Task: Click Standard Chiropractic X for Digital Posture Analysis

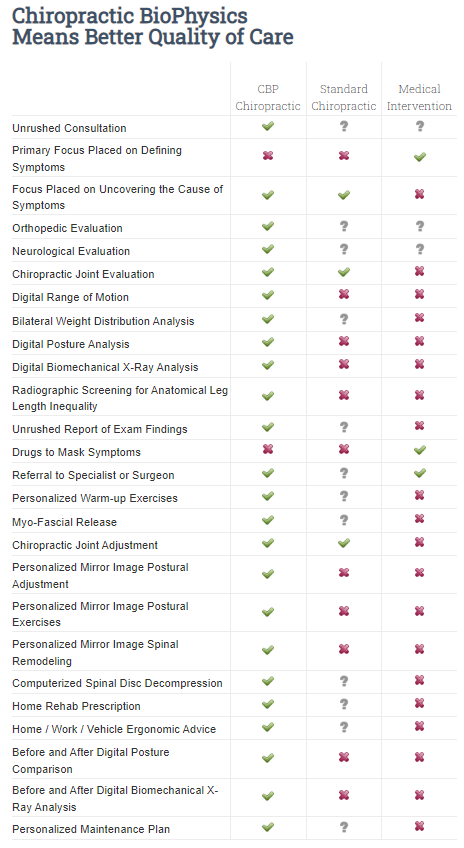Action: pyautogui.click(x=344, y=342)
